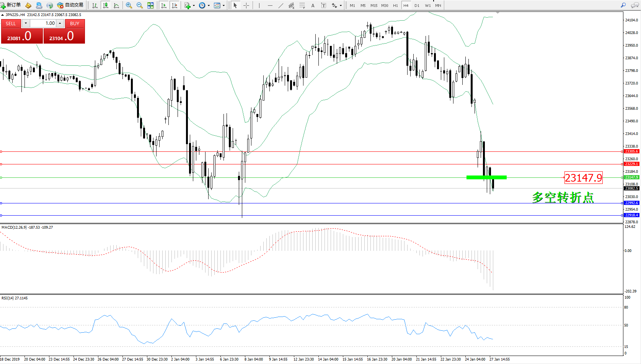Select the Draw Trendline tool

point(281,5)
